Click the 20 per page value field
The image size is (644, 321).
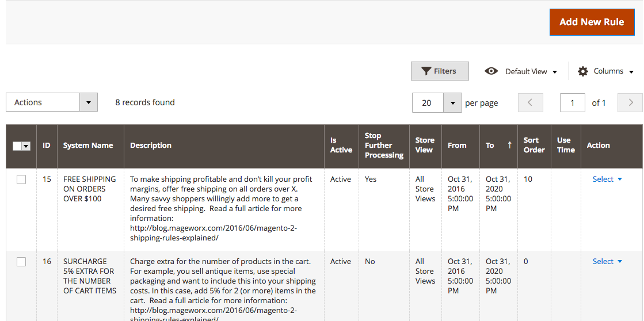[x=428, y=103]
